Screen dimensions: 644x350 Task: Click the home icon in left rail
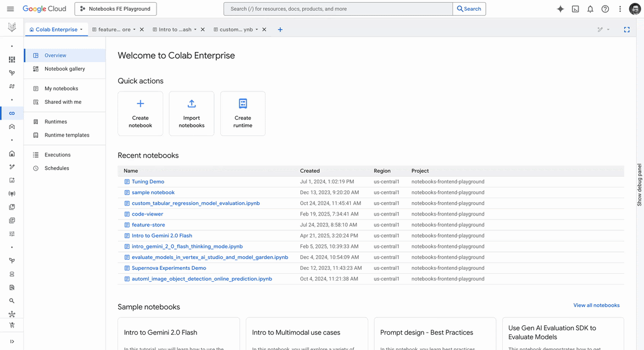click(x=12, y=154)
